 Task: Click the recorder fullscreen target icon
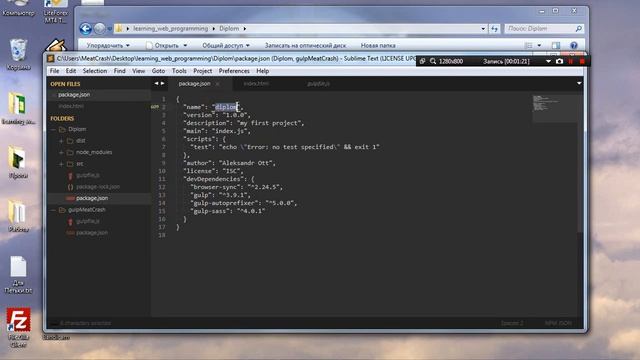pyautogui.click(x=422, y=61)
